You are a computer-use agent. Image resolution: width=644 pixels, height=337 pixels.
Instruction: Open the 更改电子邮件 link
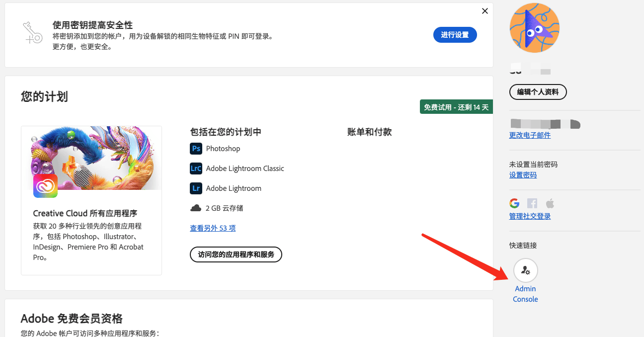pos(530,135)
